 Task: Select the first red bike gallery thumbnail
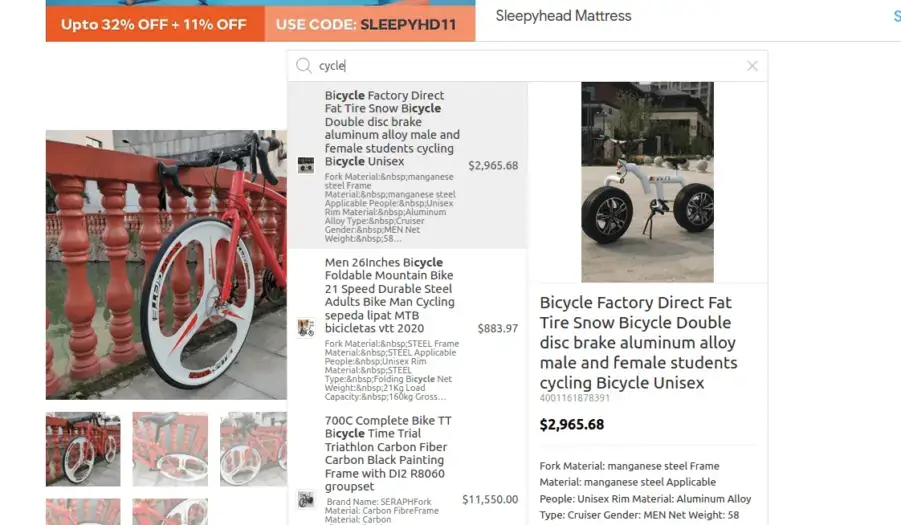[83, 449]
